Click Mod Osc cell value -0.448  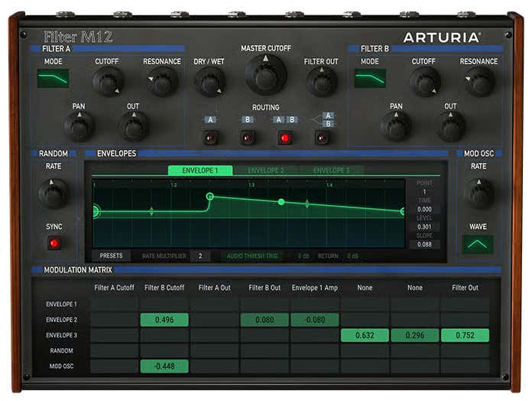(164, 367)
